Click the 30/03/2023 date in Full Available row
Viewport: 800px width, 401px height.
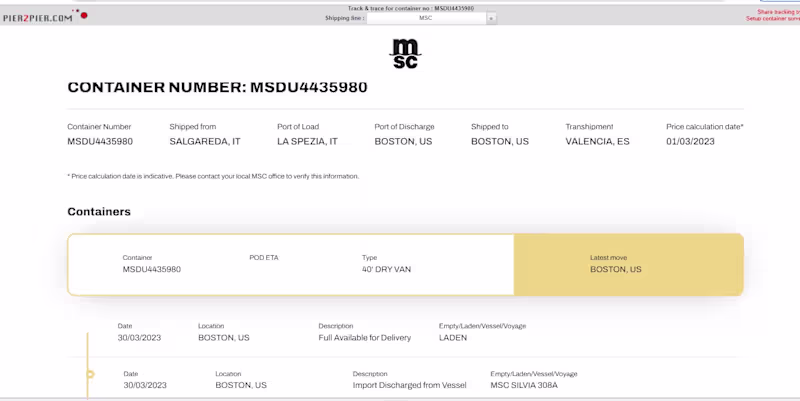(x=139, y=338)
